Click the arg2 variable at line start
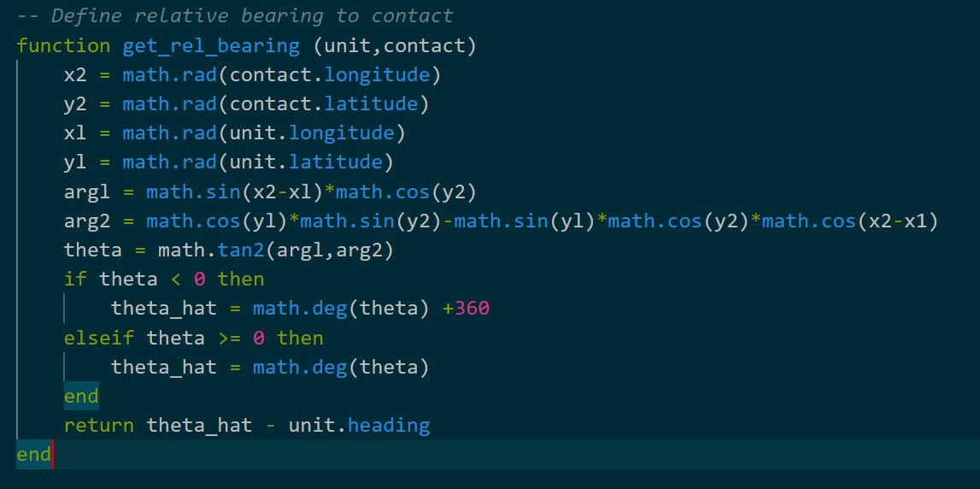Image resolution: width=980 pixels, height=489 pixels. [87, 221]
